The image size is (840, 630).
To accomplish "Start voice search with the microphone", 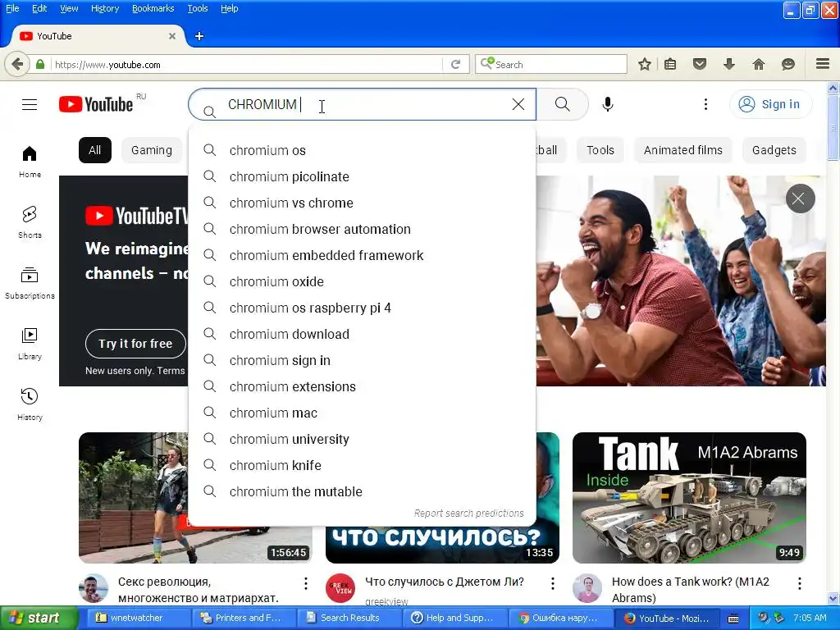I will 608,104.
